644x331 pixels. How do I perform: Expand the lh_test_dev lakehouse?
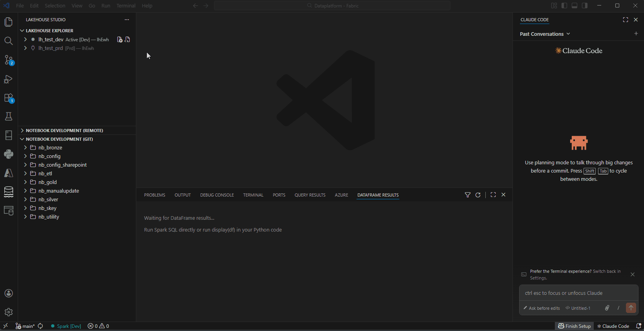[x=25, y=39]
